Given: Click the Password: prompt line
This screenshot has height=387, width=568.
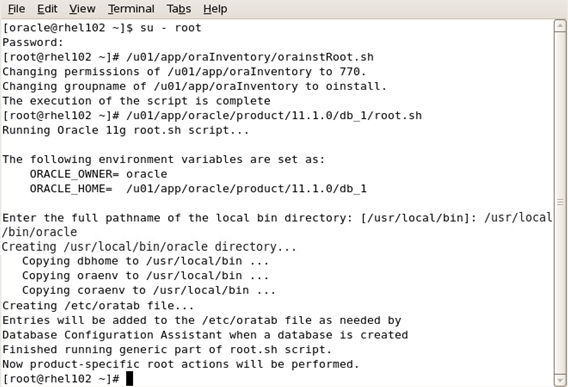Looking at the screenshot, I should pos(33,42).
